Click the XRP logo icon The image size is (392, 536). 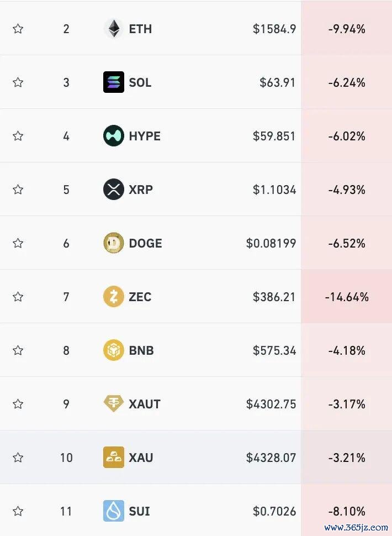coord(114,189)
